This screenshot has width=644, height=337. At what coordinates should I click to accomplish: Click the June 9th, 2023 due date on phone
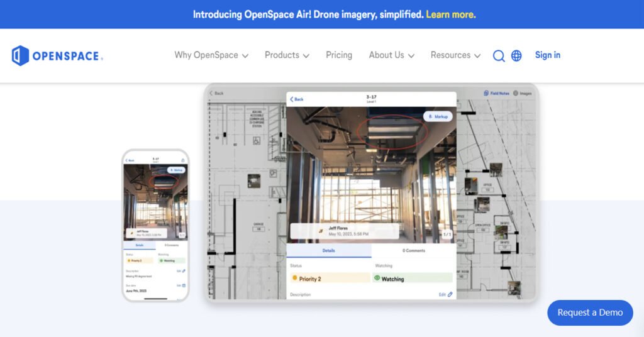[136, 290]
